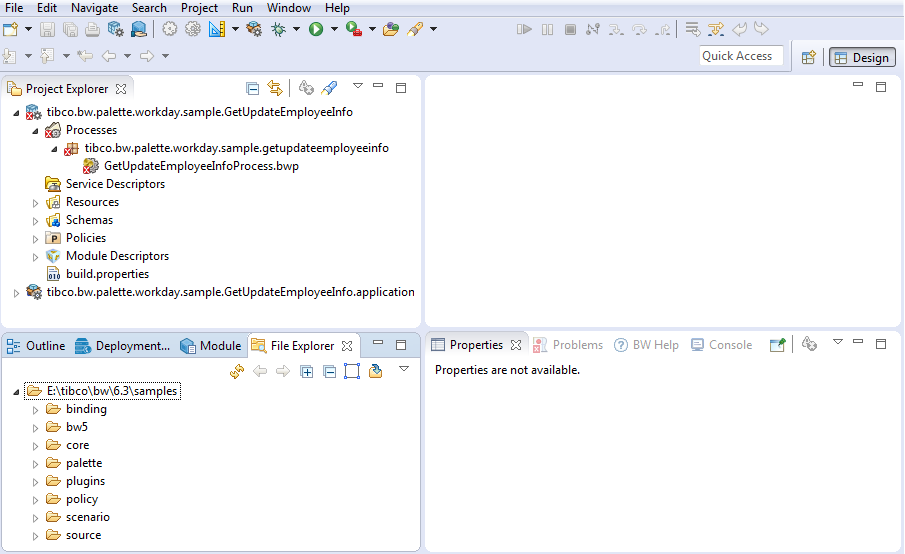Open the Run menu
Viewport: 905px width, 554px height.
(242, 8)
